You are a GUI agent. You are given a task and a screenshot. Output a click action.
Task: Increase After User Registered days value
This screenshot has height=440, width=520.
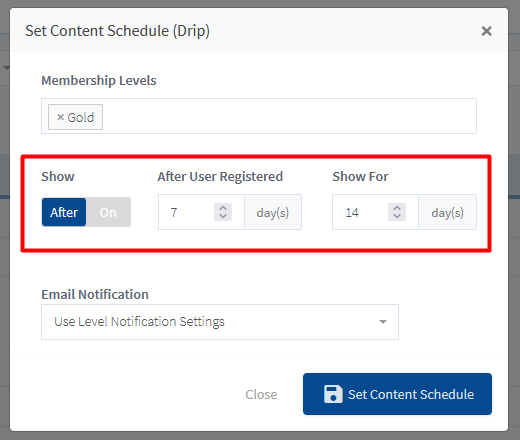coord(223,208)
